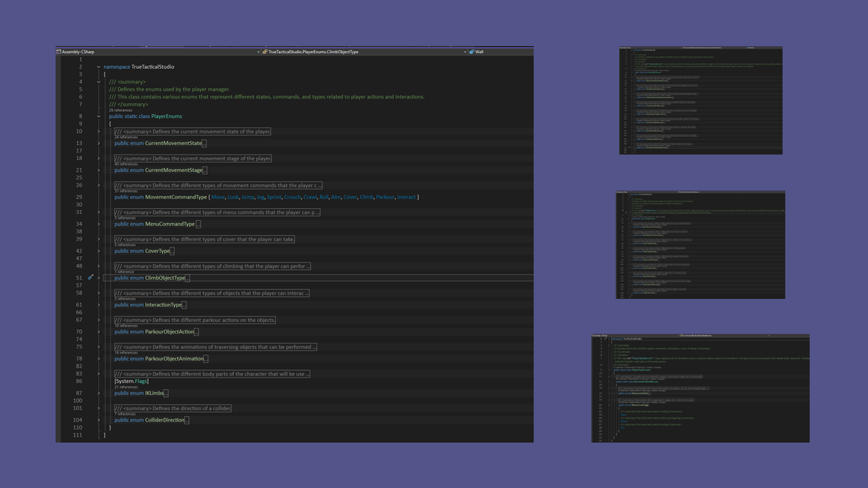Select the bottom-right code editor thumbnail
The image size is (868, 488).
(x=701, y=388)
